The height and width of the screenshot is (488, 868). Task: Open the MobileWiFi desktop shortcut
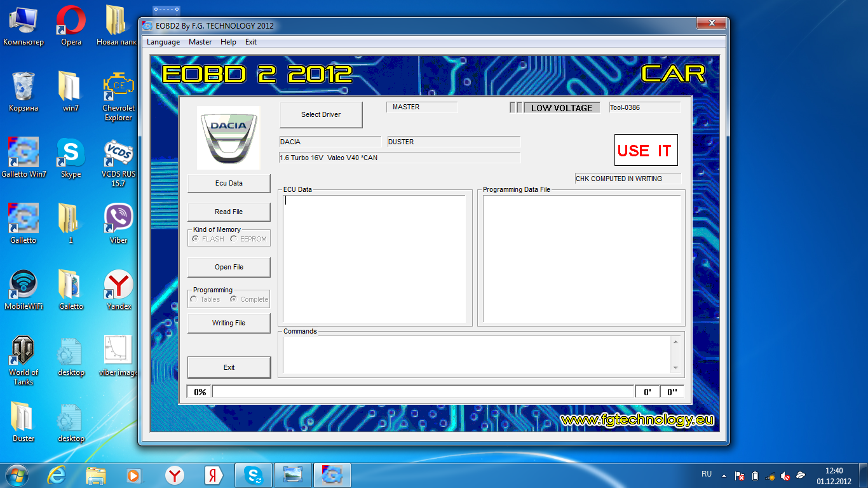pos(24,285)
